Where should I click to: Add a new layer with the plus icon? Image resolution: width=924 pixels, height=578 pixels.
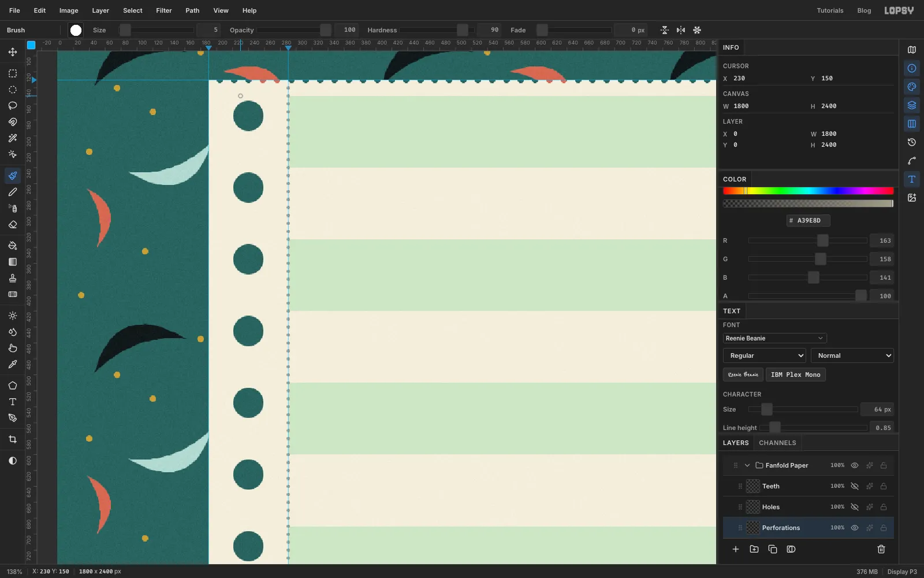[736, 549]
